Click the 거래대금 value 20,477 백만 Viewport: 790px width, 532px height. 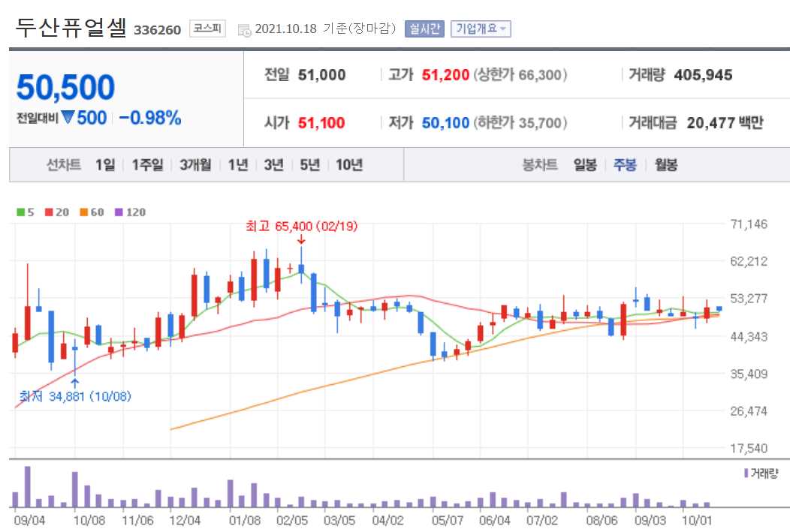(725, 123)
